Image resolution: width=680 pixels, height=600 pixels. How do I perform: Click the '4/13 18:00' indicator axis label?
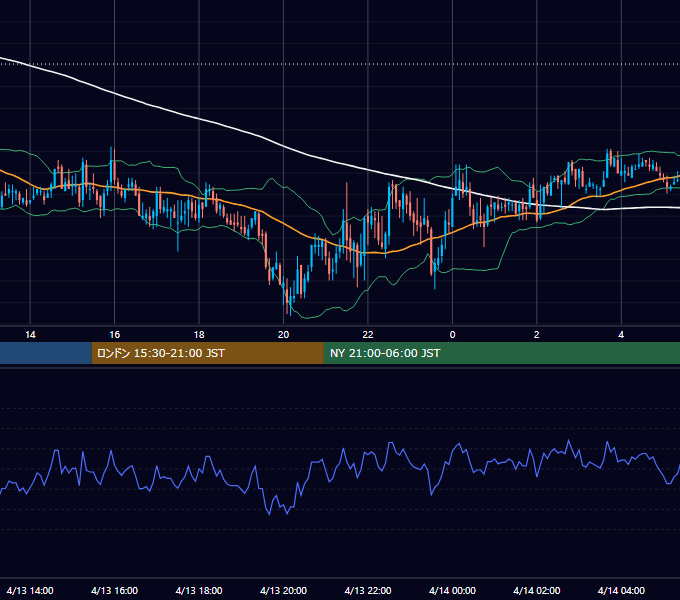[x=199, y=590]
